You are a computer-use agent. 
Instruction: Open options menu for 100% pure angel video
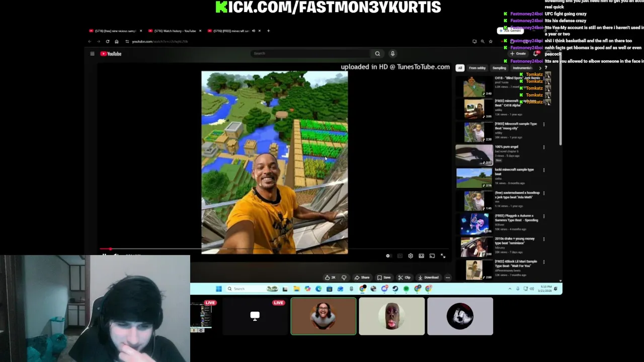[x=544, y=147]
